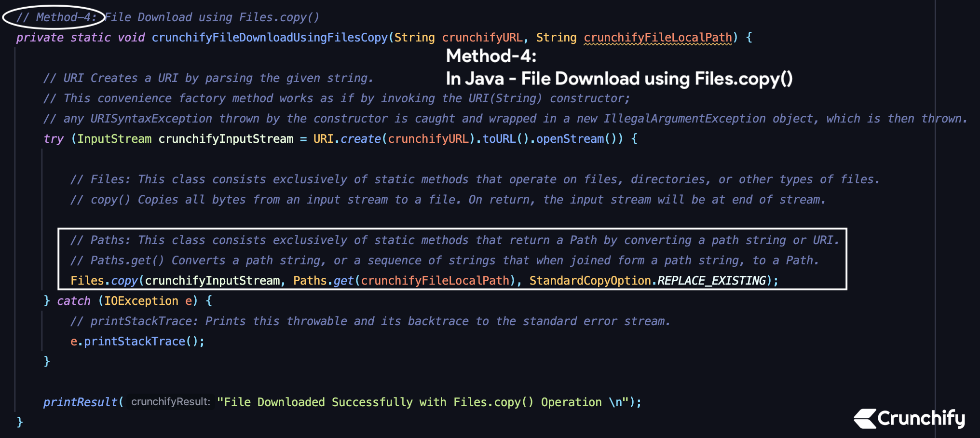Select the REPLACE_EXISTING constant
Image resolution: width=980 pixels, height=438 pixels.
tap(711, 281)
